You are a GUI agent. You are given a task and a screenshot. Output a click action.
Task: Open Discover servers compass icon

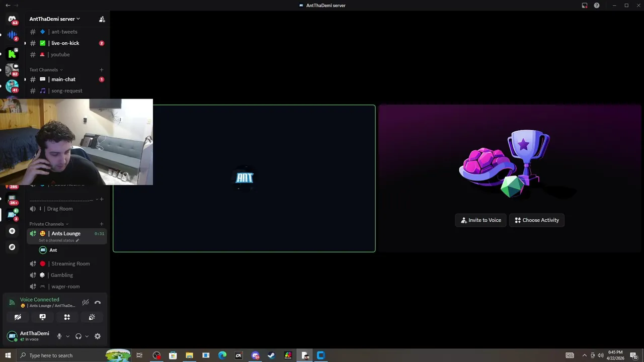pyautogui.click(x=12, y=247)
